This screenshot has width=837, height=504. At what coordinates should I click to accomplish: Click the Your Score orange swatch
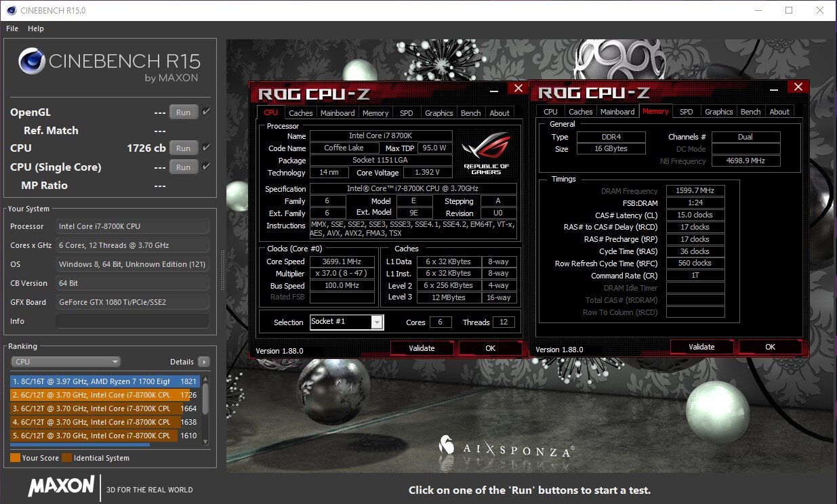(x=15, y=458)
